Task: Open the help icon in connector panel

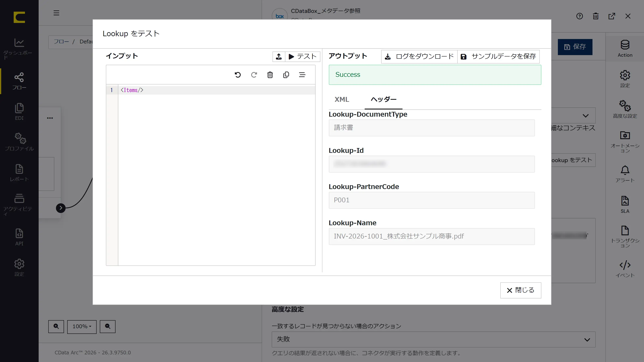Action: click(580, 16)
